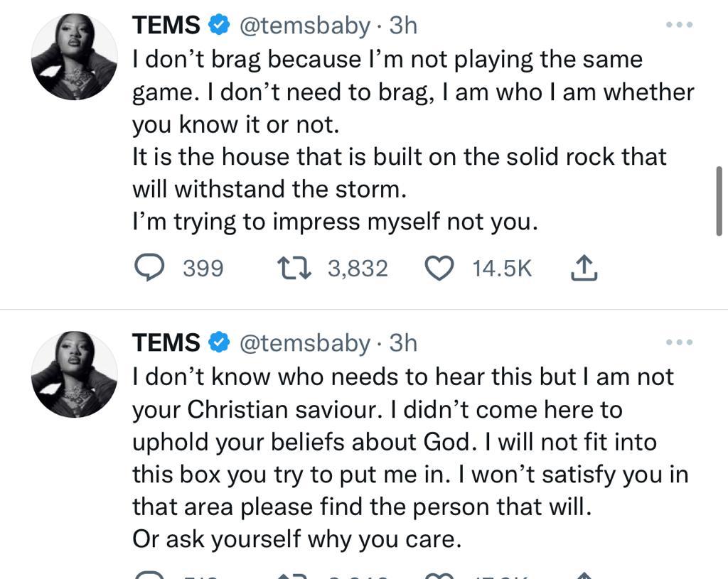
Task: Click the 3h timestamp on the first tweet
Action: [x=403, y=26]
